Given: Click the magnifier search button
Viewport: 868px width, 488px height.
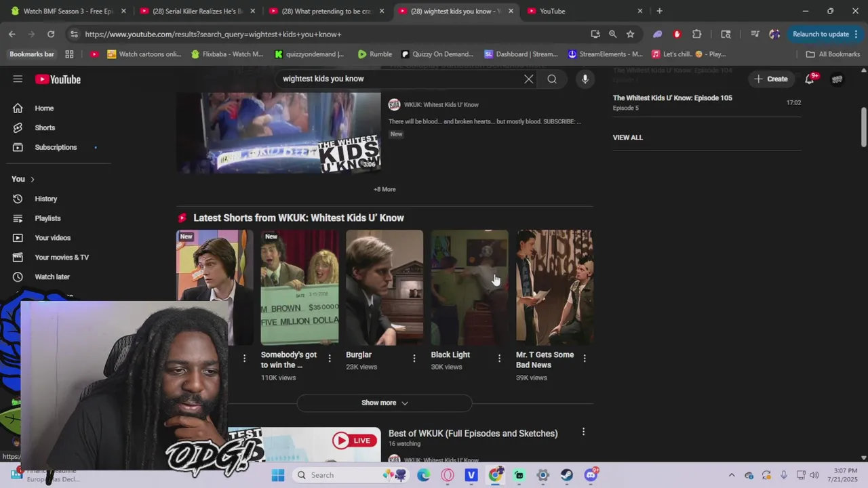Looking at the screenshot, I should (x=552, y=79).
